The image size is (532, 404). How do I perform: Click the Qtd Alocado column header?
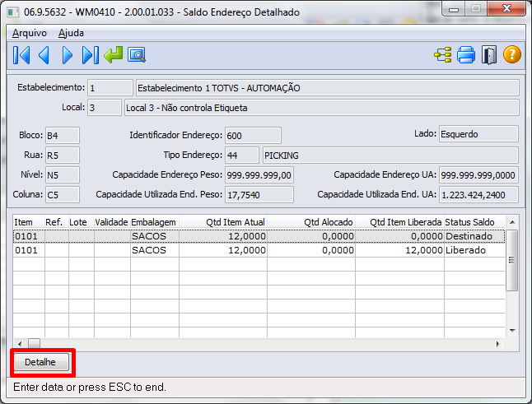(x=311, y=222)
